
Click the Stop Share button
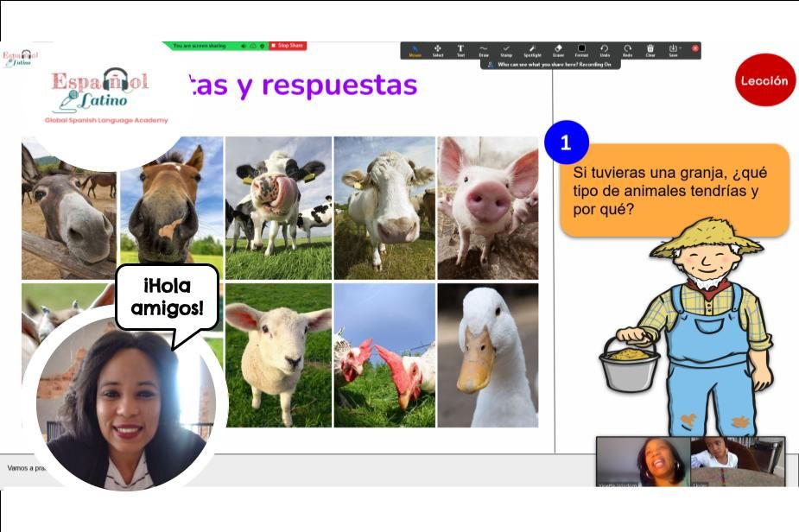point(288,46)
